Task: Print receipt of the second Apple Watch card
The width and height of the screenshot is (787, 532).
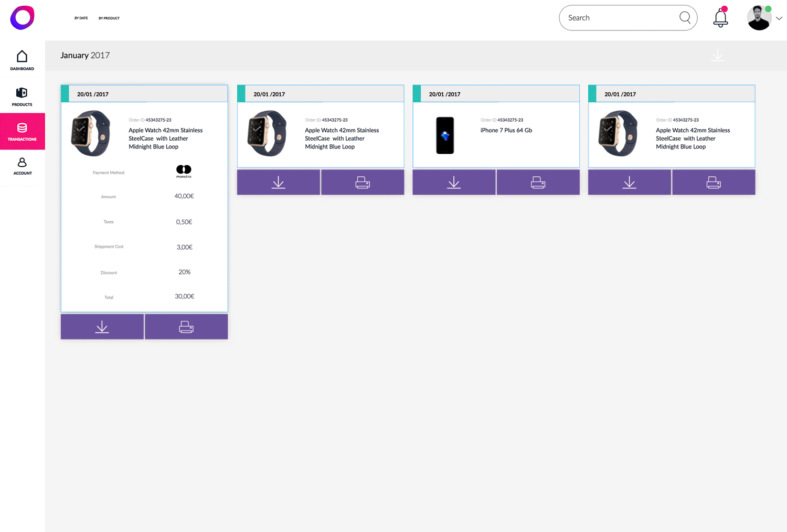Action: point(363,183)
